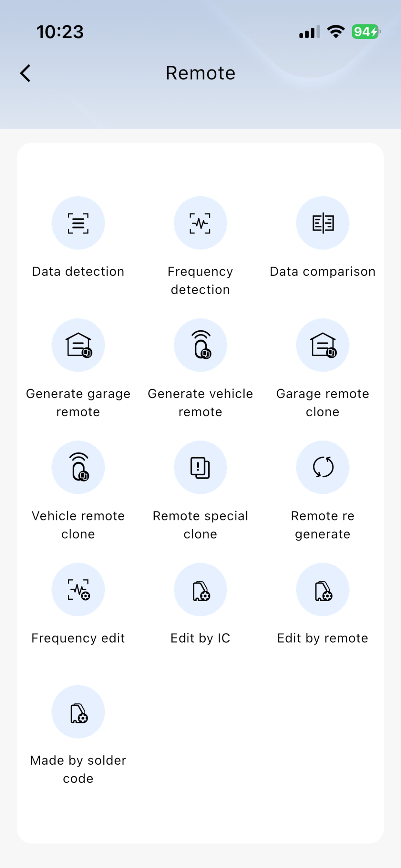
Task: Select the Edit by IC icon
Action: 200,590
